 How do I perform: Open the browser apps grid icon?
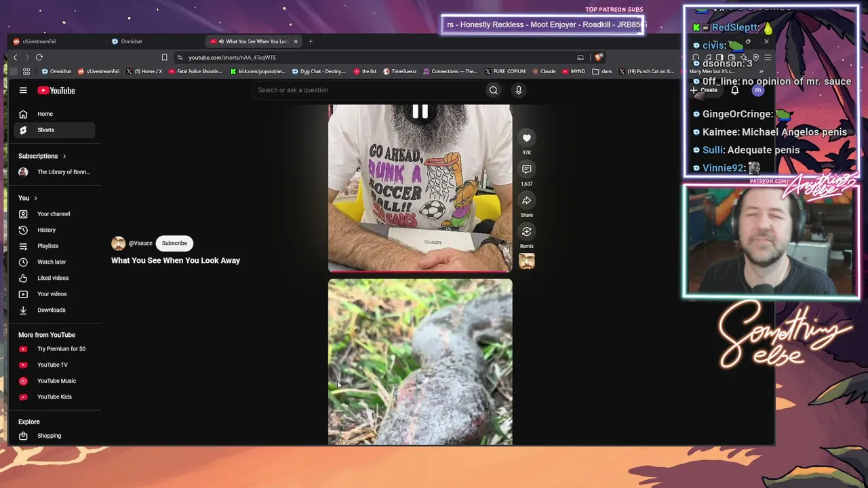26,71
